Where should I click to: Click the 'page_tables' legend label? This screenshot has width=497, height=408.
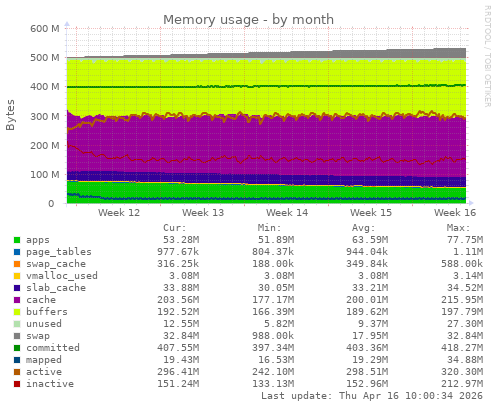[59, 252]
